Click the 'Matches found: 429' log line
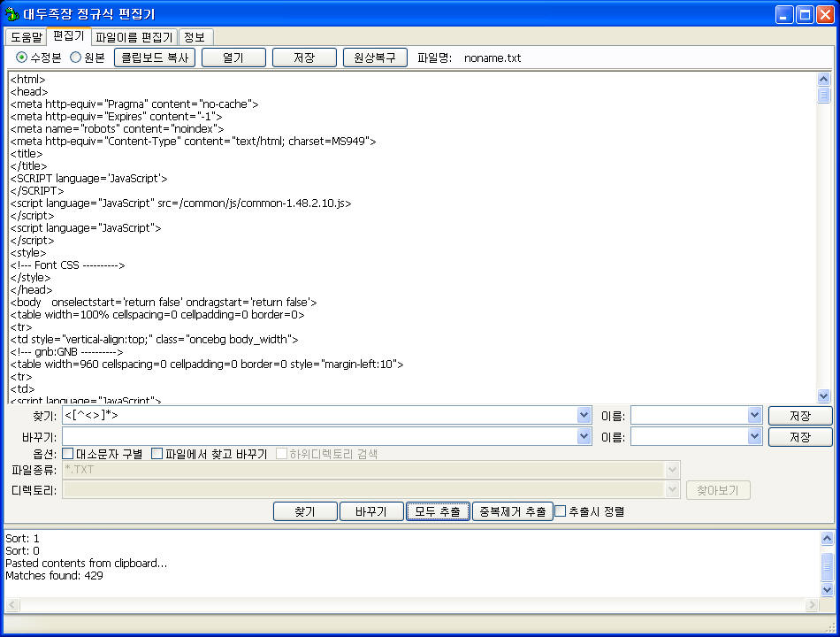The image size is (840, 637). (54, 575)
